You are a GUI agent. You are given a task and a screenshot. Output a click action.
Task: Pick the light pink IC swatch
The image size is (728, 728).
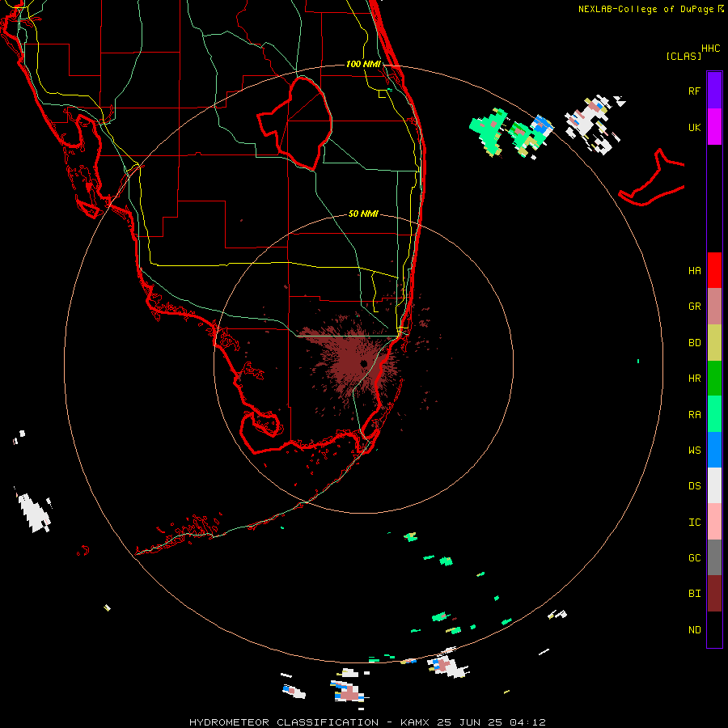tap(714, 522)
